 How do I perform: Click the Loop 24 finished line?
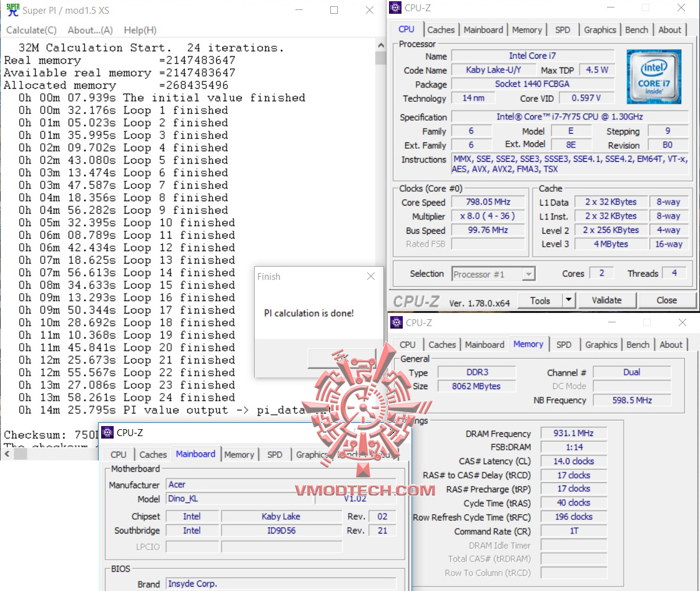pos(127,397)
